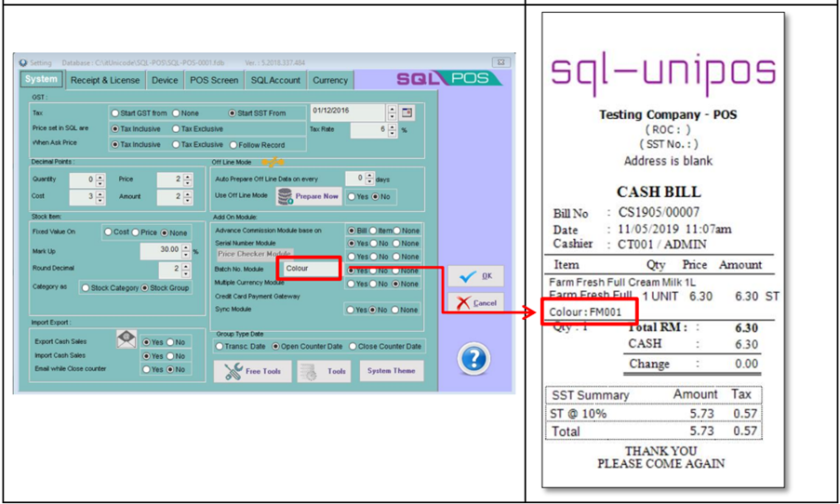
Task: Switch to the Receipt & License tab
Action: pos(105,81)
